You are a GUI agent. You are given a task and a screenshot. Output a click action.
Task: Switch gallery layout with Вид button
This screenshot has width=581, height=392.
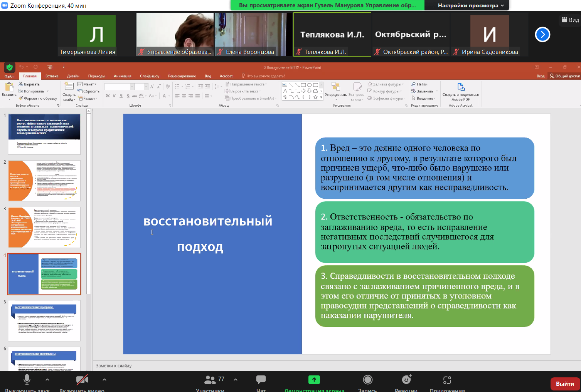click(x=570, y=20)
